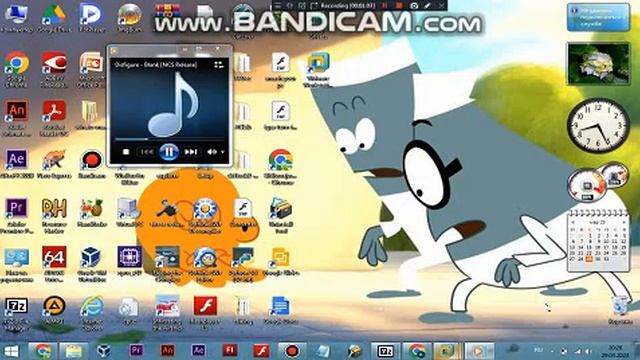Image resolution: width=640 pixels, height=360 pixels.
Task: Skip to next track in media player
Action: pos(191,152)
